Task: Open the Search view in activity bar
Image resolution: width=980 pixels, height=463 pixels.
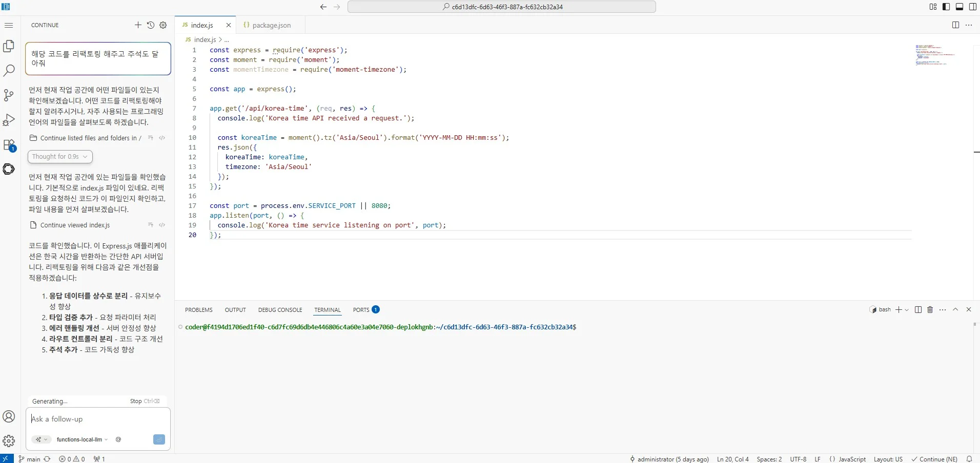Action: (9, 71)
